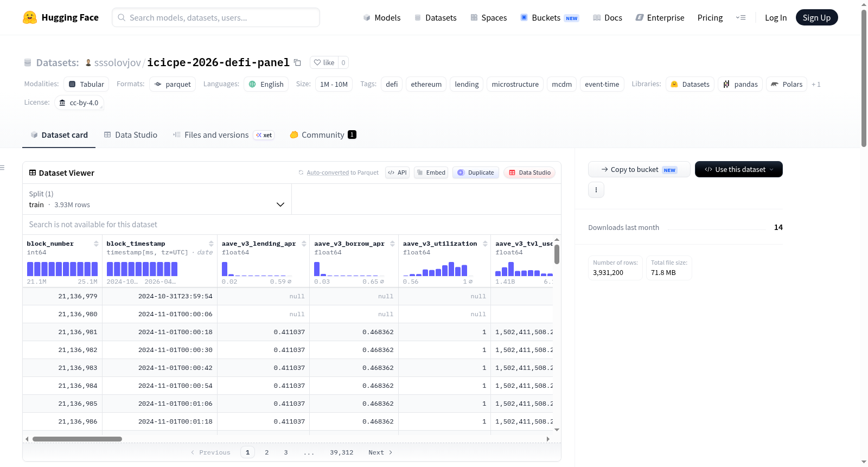Select the English language tag

[266, 84]
